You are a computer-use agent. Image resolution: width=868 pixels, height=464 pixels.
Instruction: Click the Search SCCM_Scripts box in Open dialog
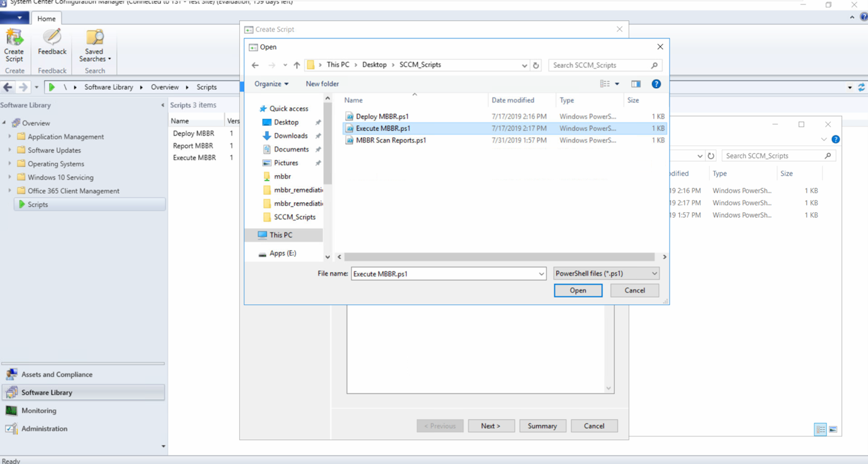[605, 65]
